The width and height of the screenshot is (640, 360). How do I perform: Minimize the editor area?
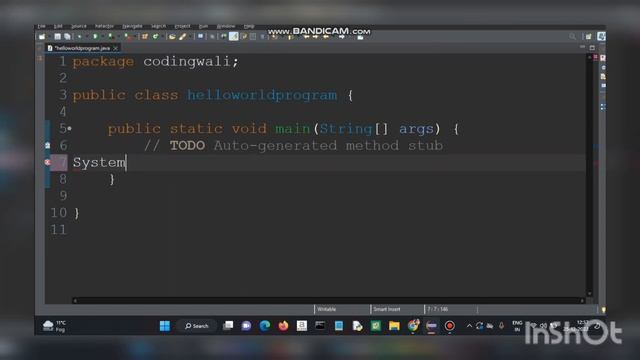582,48
